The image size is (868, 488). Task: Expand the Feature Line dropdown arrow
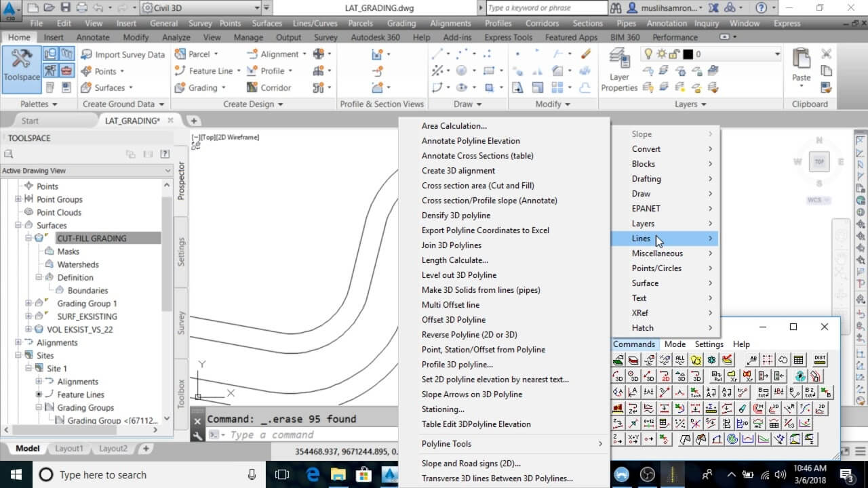238,71
